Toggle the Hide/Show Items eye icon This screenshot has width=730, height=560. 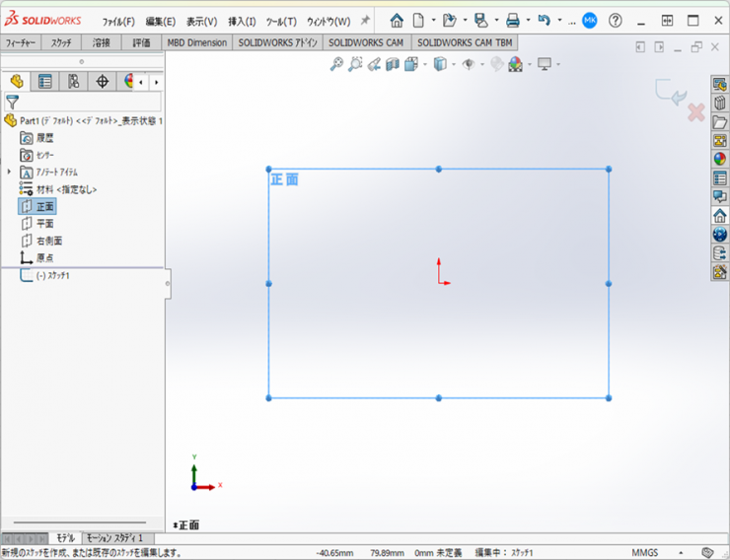point(469,64)
